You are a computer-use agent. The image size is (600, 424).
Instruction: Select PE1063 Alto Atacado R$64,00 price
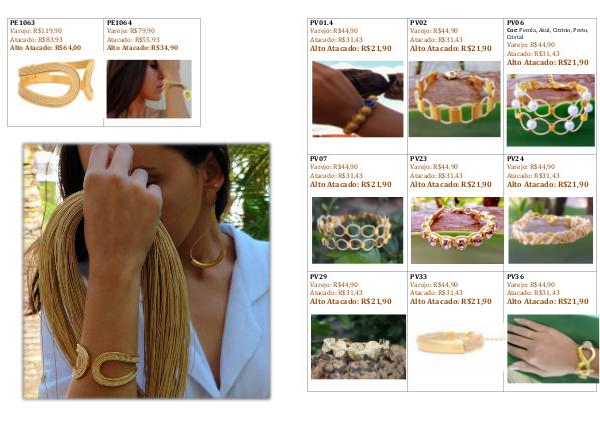coord(46,48)
